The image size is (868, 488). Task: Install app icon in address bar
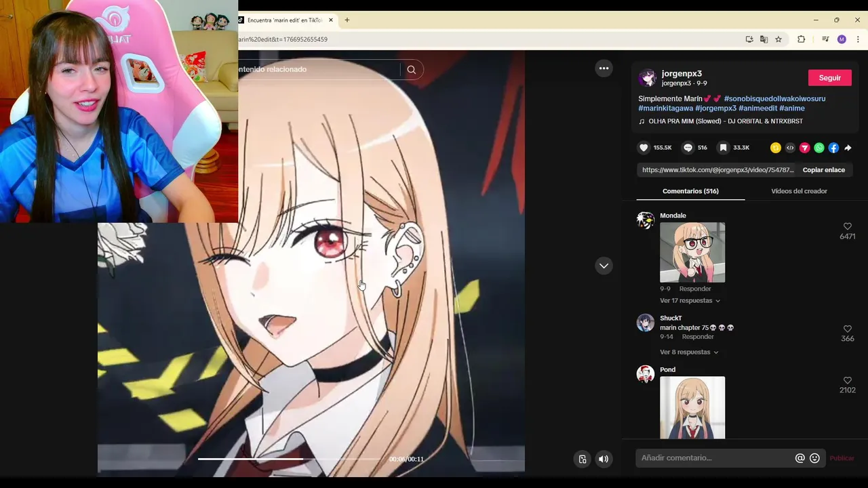coord(749,39)
